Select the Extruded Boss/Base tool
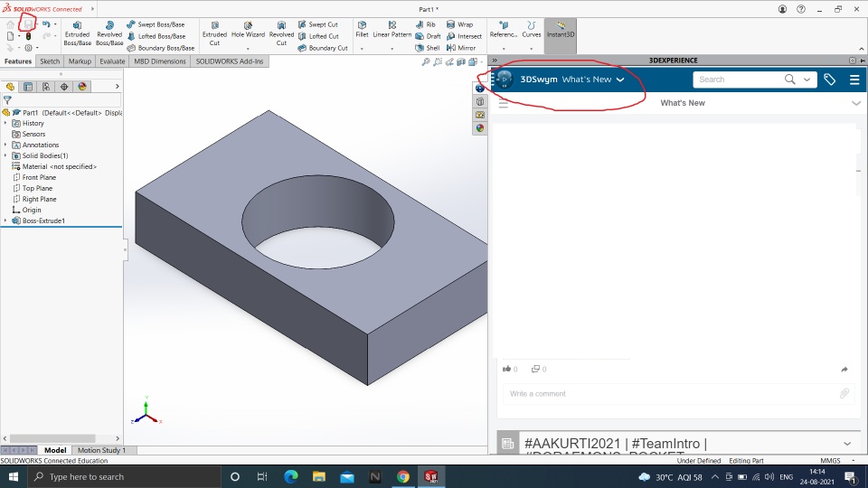868x488 pixels. [x=77, y=33]
